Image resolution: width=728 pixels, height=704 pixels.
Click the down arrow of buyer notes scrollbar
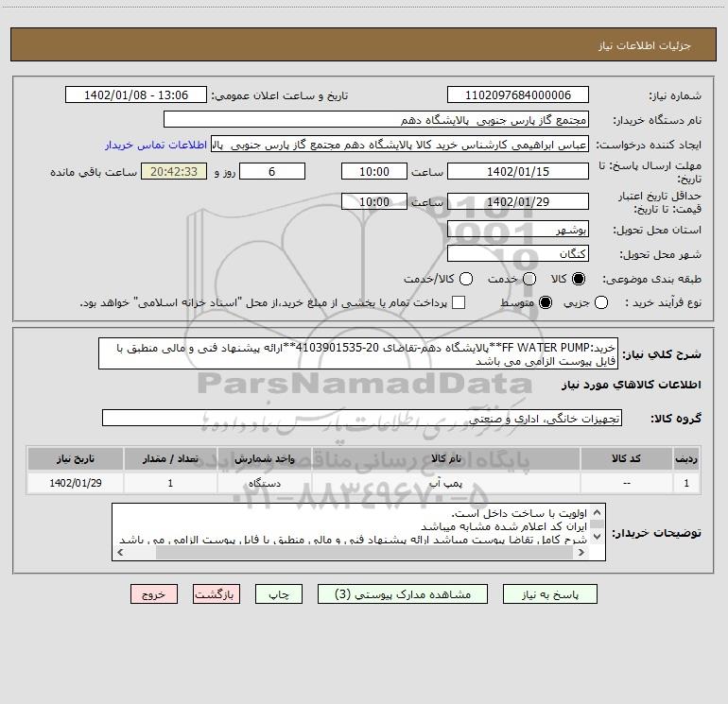tap(598, 537)
